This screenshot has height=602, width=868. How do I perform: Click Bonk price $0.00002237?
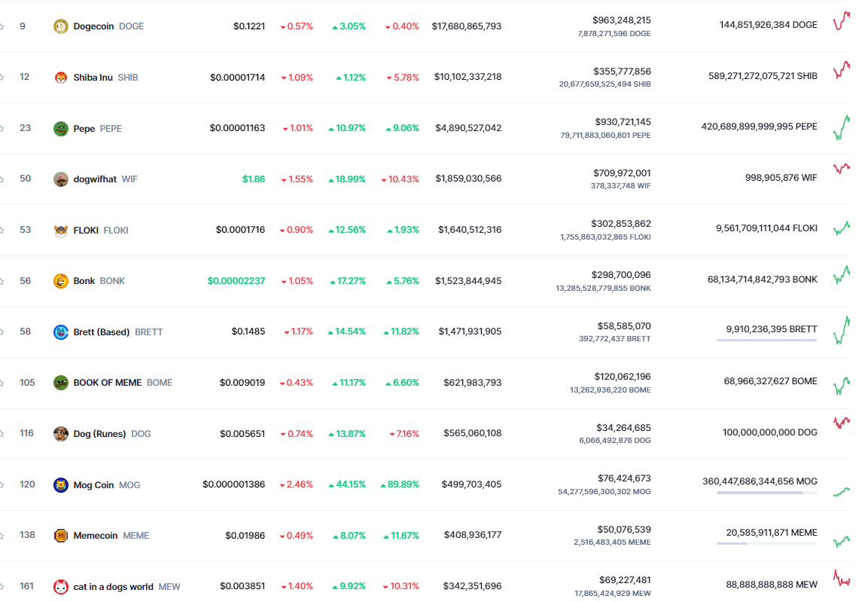coord(236,281)
